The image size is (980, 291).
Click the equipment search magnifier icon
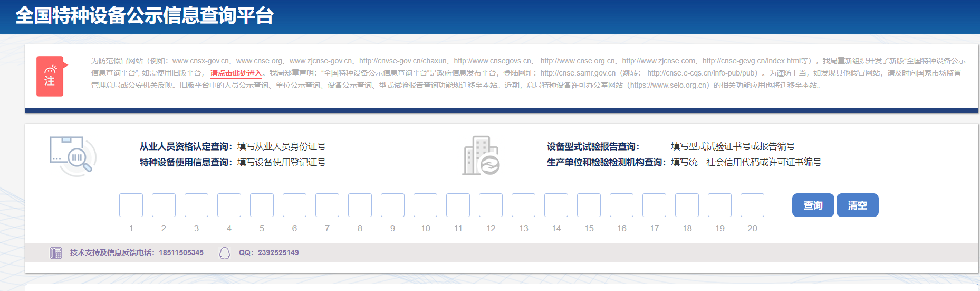pos(73,156)
